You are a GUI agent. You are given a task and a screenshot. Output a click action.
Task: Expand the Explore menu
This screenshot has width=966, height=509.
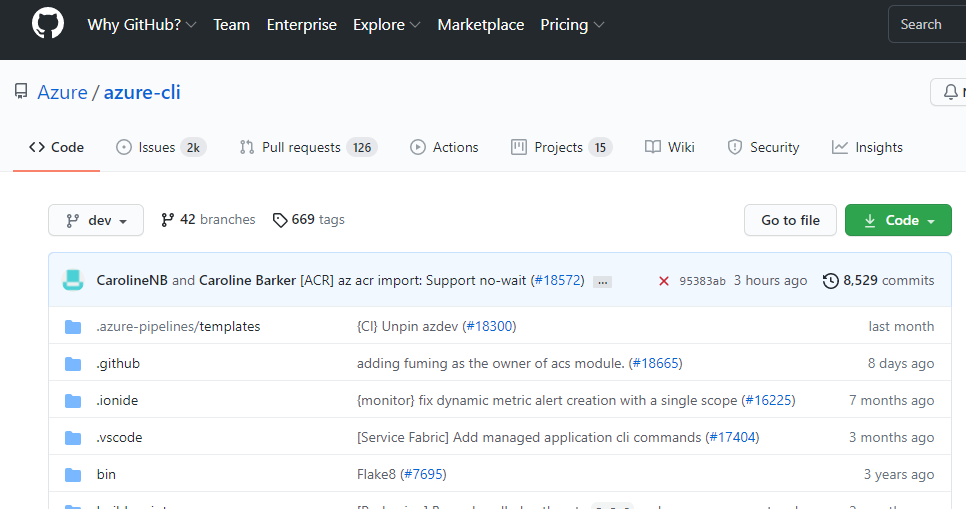(x=386, y=25)
